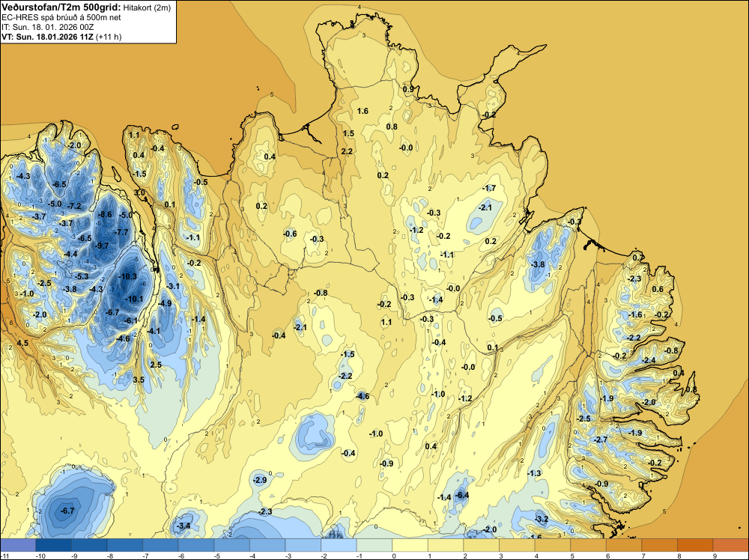Select the 'EC-HRES spá brúuð á 500m net' line
Screen dimensions: 749x560
[x=61, y=18]
